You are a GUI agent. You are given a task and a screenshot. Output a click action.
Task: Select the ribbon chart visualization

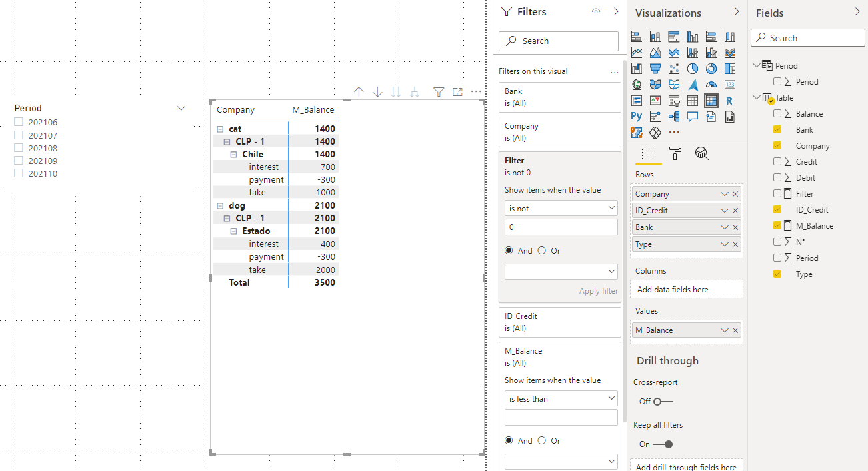[x=730, y=52]
